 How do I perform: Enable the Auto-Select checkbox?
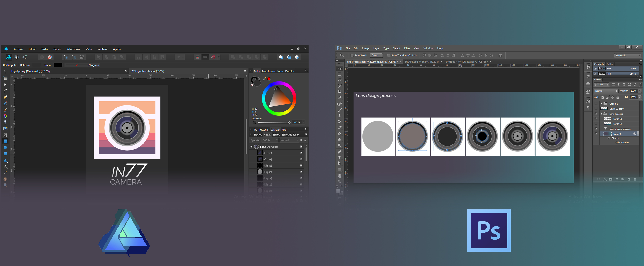pyautogui.click(x=352, y=55)
